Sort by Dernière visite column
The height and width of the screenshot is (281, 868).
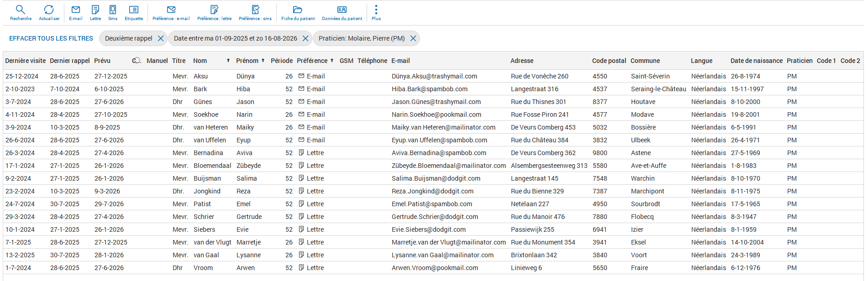pyautogui.click(x=26, y=61)
